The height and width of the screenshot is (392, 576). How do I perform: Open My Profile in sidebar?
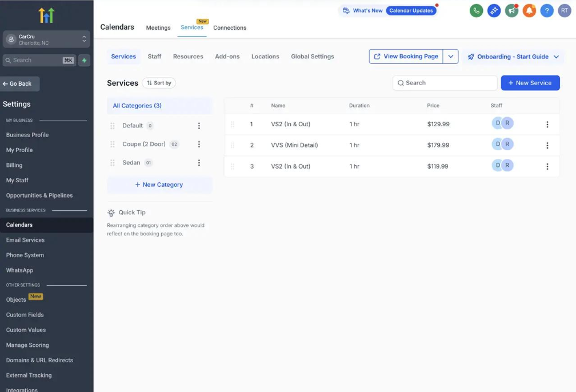pyautogui.click(x=19, y=150)
